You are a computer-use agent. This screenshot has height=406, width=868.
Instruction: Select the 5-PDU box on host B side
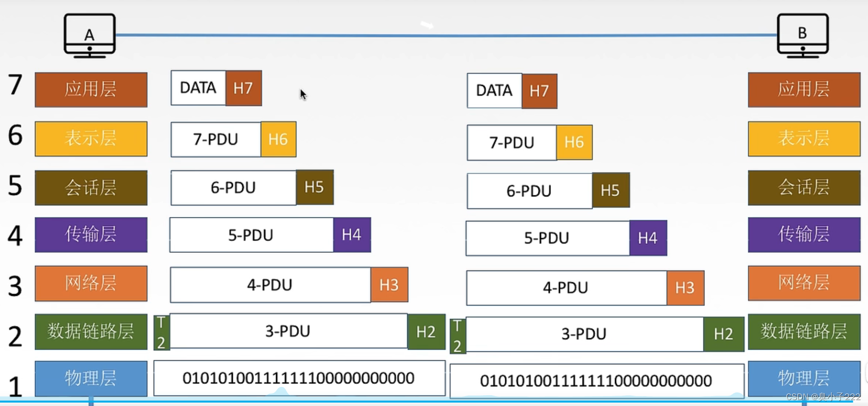point(548,238)
